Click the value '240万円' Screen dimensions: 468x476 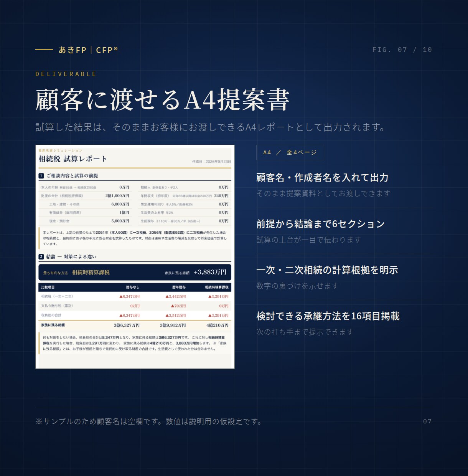(x=221, y=196)
